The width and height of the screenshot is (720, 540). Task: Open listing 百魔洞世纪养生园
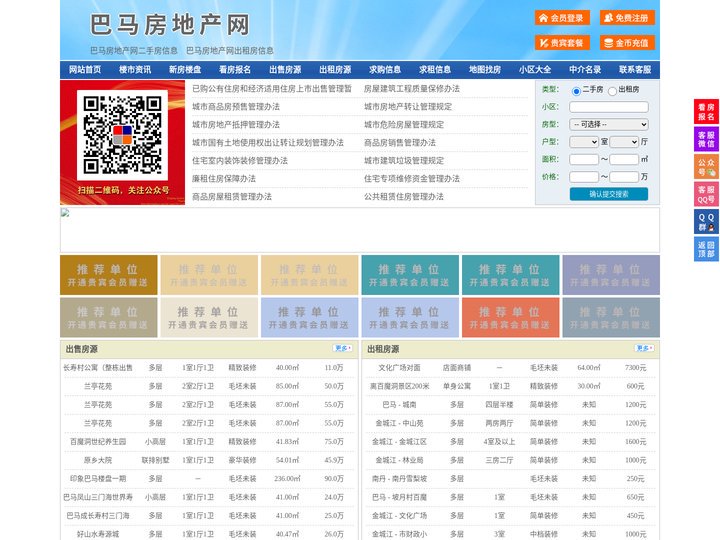coord(98,442)
